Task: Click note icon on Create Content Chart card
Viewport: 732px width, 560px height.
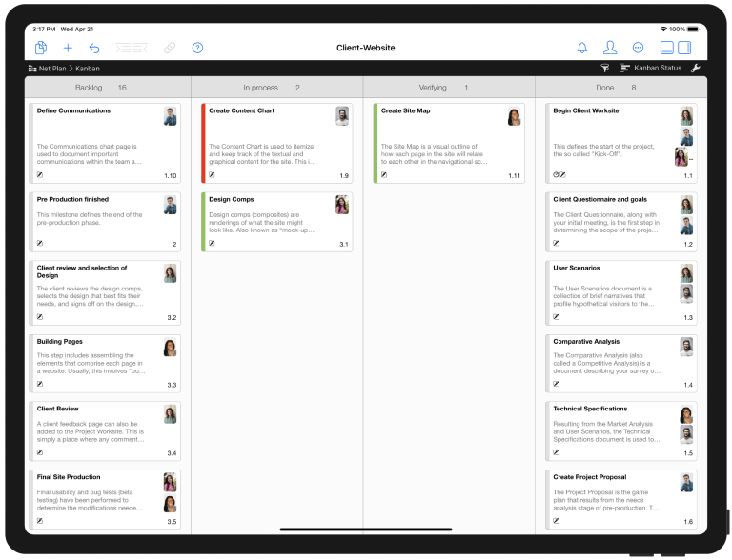Action: pyautogui.click(x=212, y=175)
